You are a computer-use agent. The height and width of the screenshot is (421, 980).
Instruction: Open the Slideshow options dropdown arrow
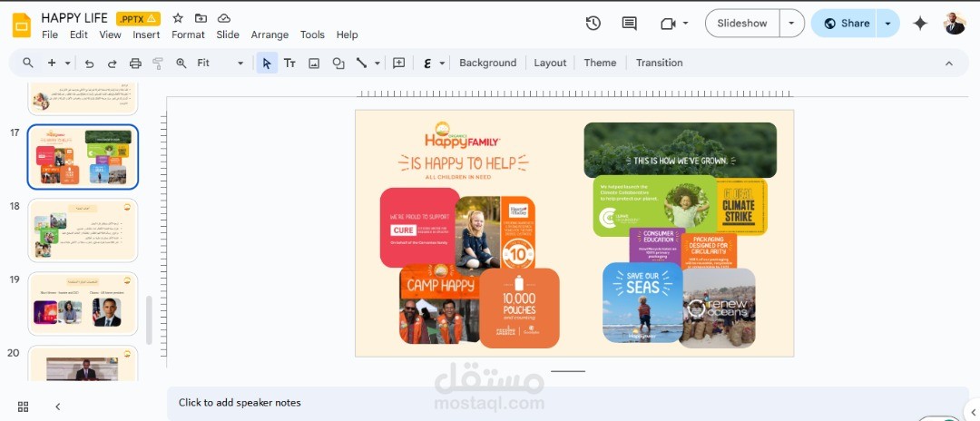pos(792,23)
